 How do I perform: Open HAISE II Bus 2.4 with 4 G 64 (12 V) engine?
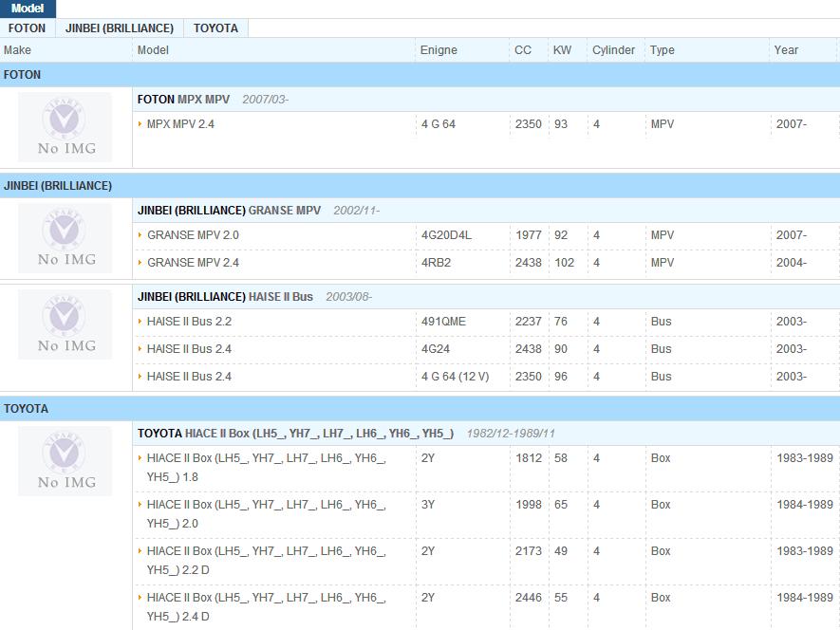tap(189, 377)
